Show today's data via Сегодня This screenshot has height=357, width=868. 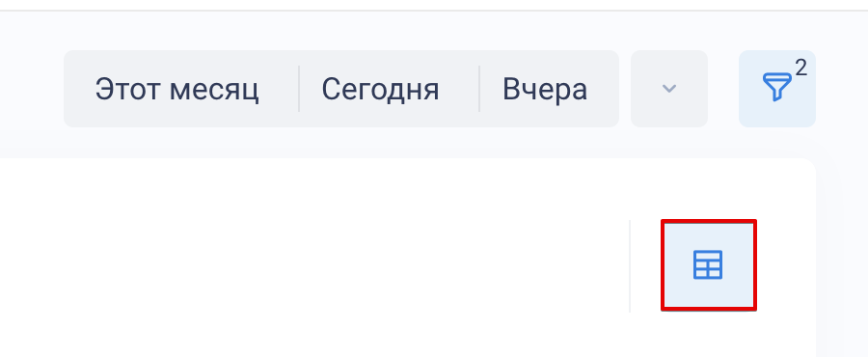coord(380,89)
